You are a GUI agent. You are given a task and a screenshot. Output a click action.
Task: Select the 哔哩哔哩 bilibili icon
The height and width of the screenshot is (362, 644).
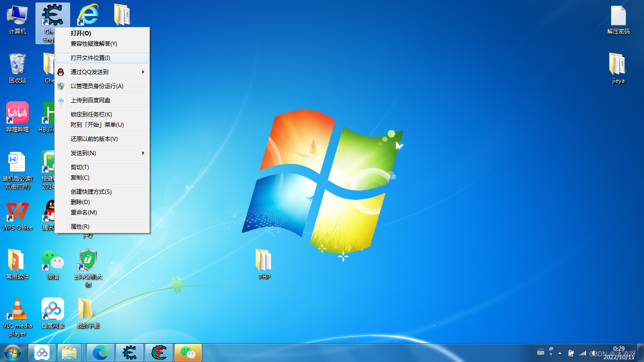(17, 117)
